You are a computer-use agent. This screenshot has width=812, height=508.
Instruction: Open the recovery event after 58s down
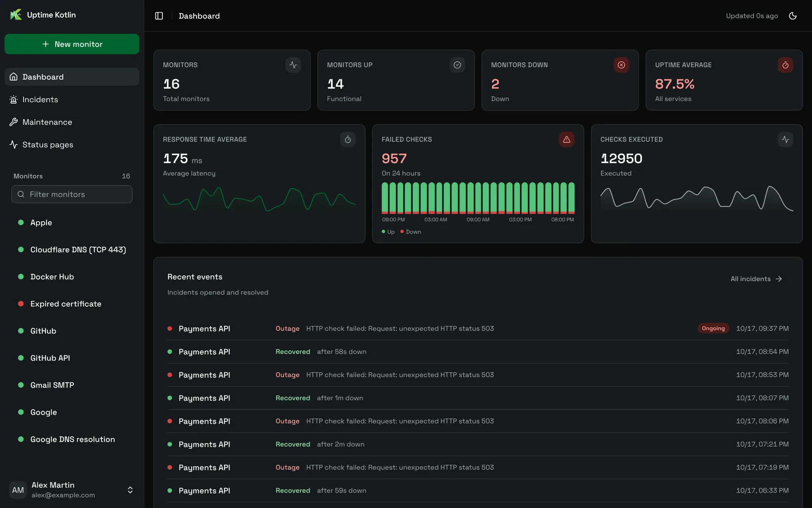coord(478,352)
